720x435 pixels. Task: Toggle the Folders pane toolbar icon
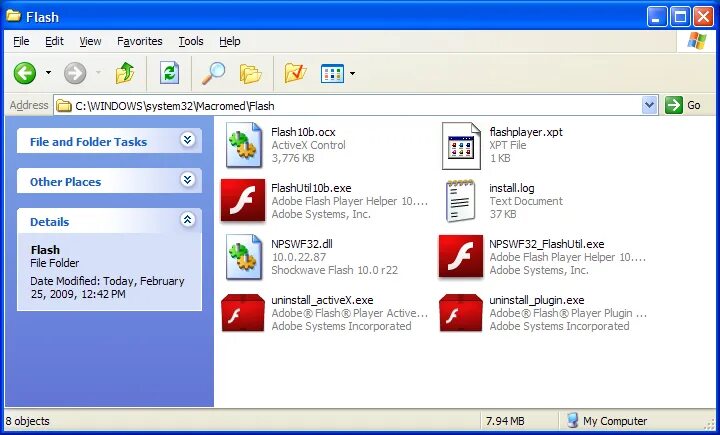(250, 73)
